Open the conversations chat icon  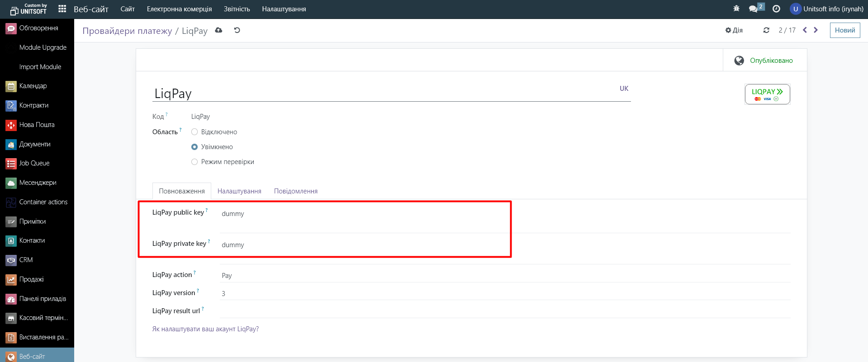click(x=753, y=9)
